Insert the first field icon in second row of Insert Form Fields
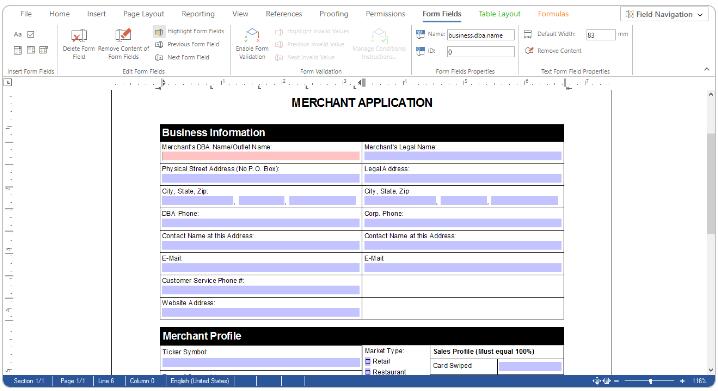 [x=18, y=50]
